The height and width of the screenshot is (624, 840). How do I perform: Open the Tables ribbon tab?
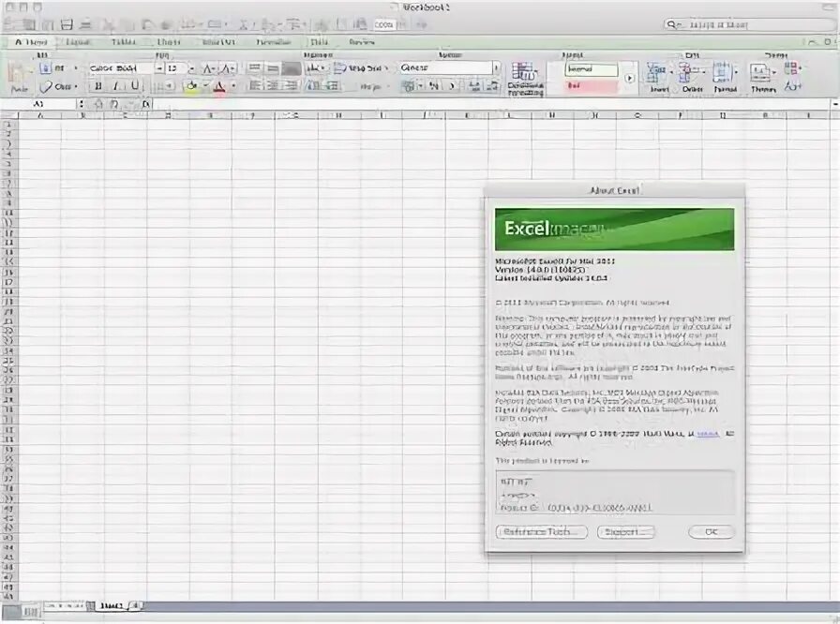click(124, 42)
